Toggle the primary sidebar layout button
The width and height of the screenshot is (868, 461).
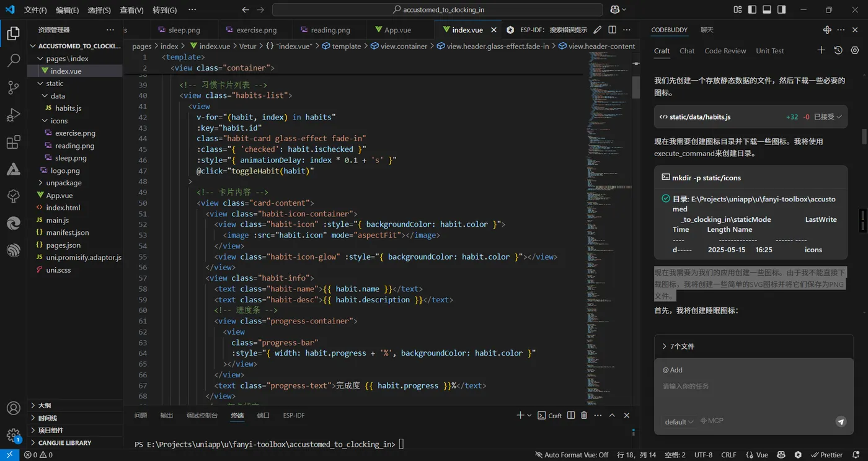[752, 10]
